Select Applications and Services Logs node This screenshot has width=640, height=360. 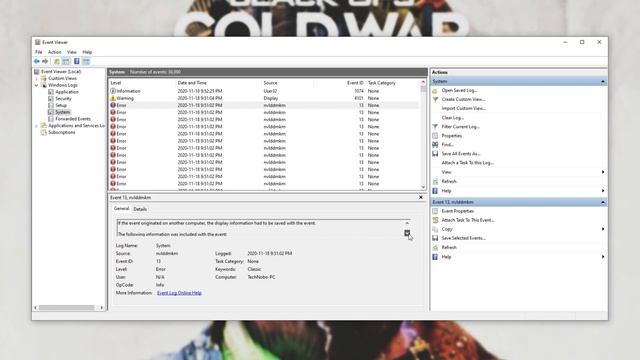(x=76, y=126)
